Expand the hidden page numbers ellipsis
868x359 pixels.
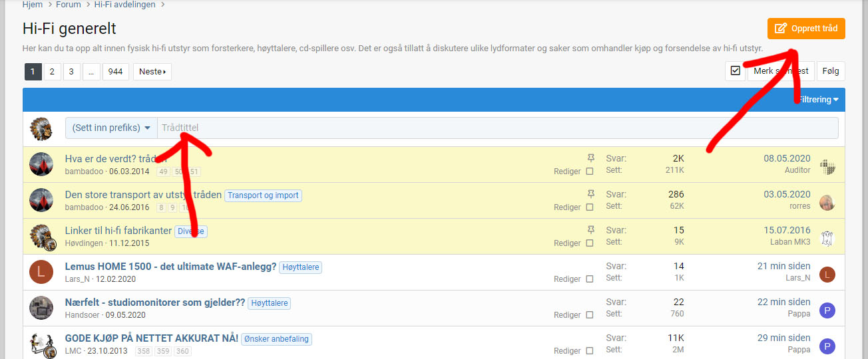pos(91,72)
